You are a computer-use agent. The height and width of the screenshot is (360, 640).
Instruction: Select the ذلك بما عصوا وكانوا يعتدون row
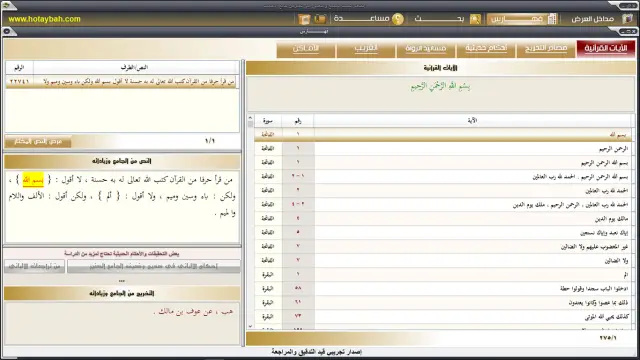click(442, 302)
